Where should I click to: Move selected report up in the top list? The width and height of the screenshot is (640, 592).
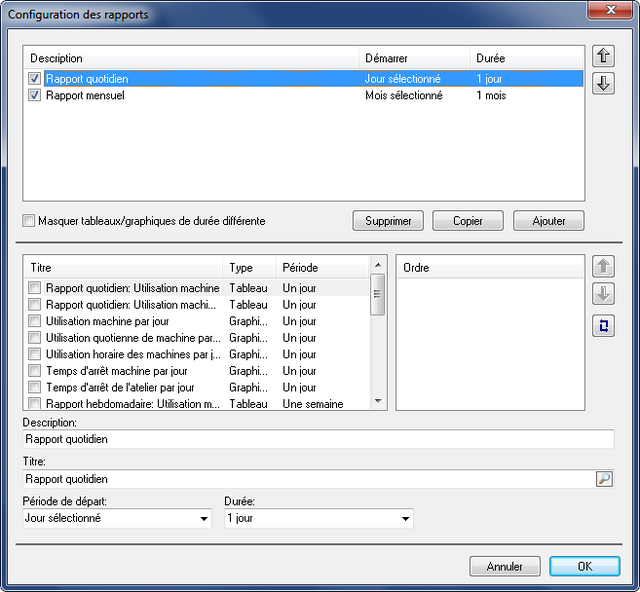point(603,56)
